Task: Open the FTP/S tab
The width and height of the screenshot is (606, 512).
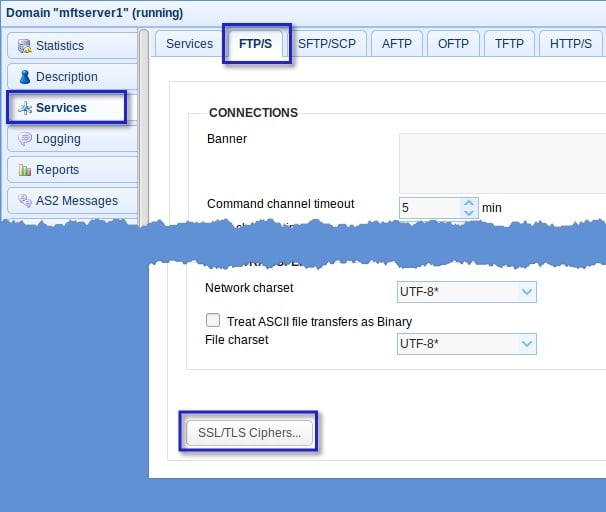Action: point(257,44)
